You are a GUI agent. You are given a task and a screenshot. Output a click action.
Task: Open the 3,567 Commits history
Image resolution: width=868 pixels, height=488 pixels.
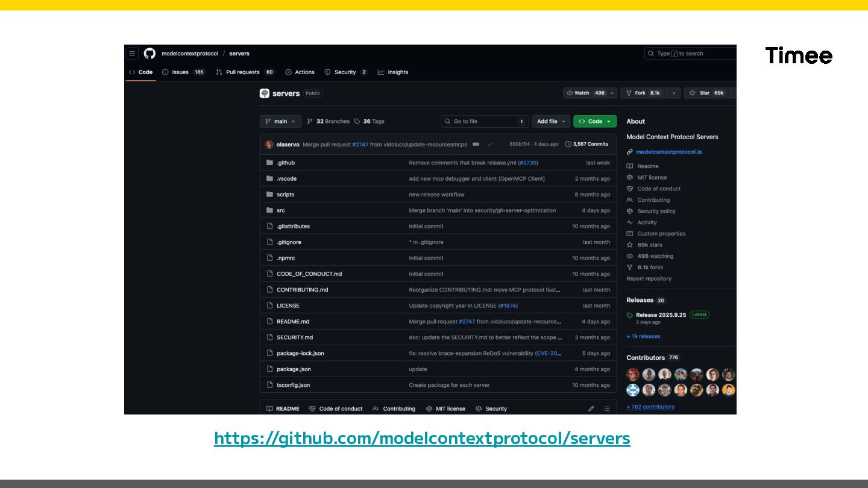[x=587, y=145]
